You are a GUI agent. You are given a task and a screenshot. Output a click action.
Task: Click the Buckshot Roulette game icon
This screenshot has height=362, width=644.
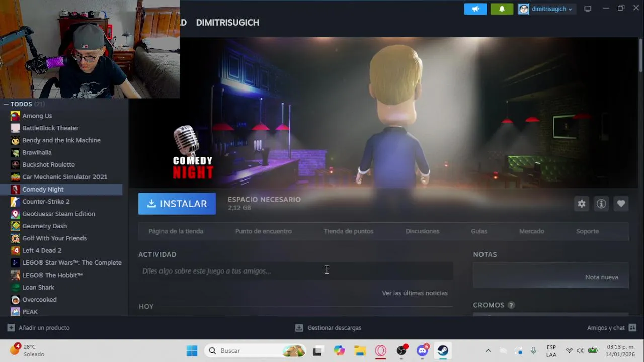[x=16, y=165]
